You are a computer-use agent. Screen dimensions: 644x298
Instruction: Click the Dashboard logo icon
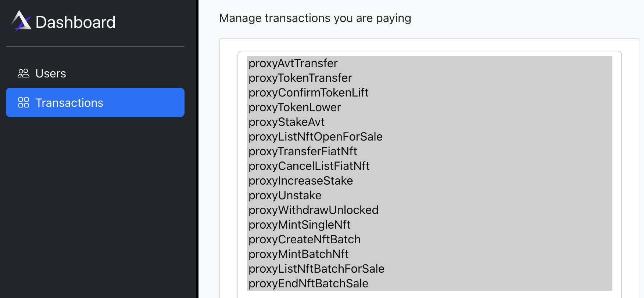click(x=20, y=22)
